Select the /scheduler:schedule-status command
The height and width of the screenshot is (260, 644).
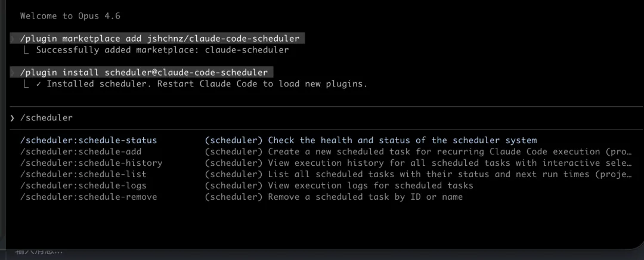tap(89, 141)
